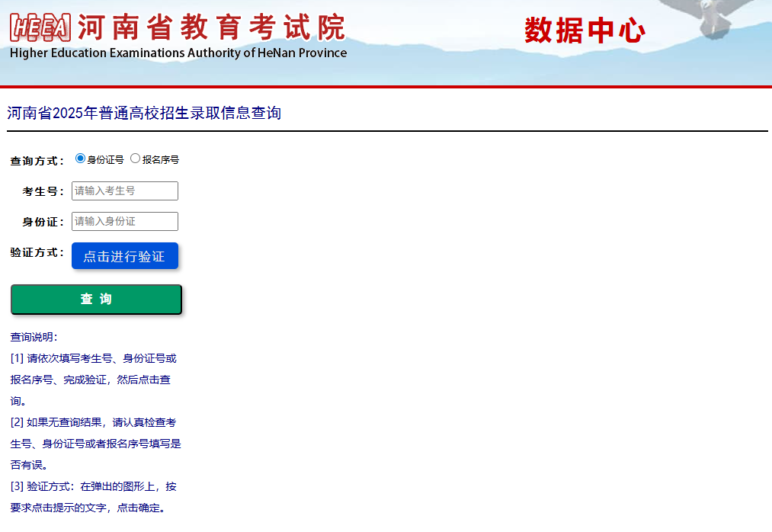Focus the 身份证 input field
Viewport: 772px width, 532px height.
tap(125, 221)
